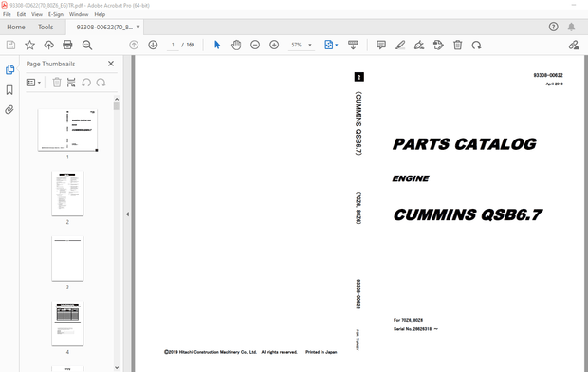Select the arrow Selection tool
This screenshot has width=588, height=372.
[217, 45]
